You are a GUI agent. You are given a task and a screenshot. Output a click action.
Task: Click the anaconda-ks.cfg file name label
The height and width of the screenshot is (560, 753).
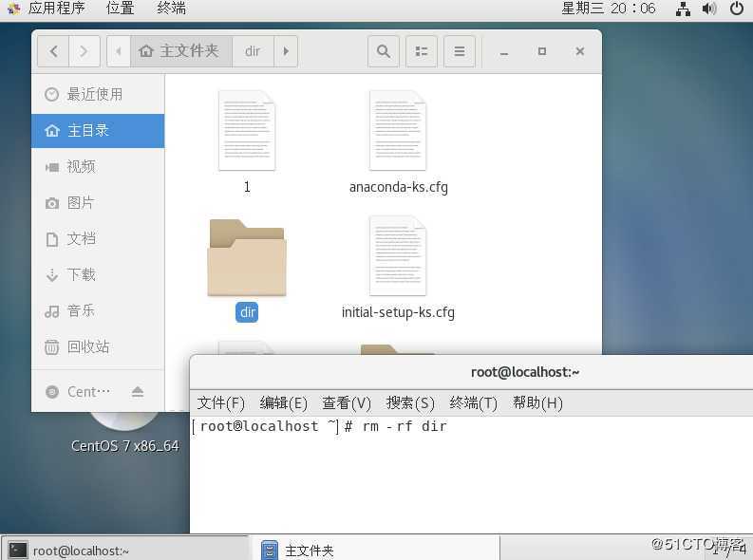pyautogui.click(x=398, y=187)
